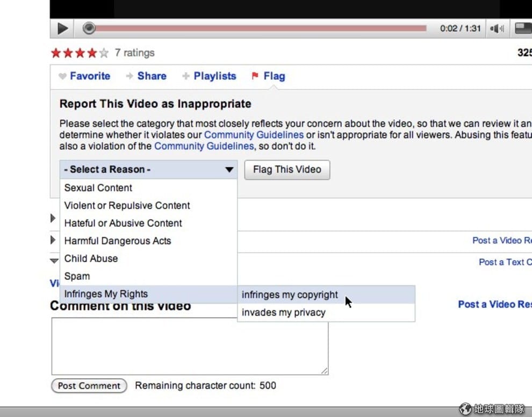This screenshot has width=532, height=417.
Task: Open second Community Guidelines link
Action: [x=204, y=146]
